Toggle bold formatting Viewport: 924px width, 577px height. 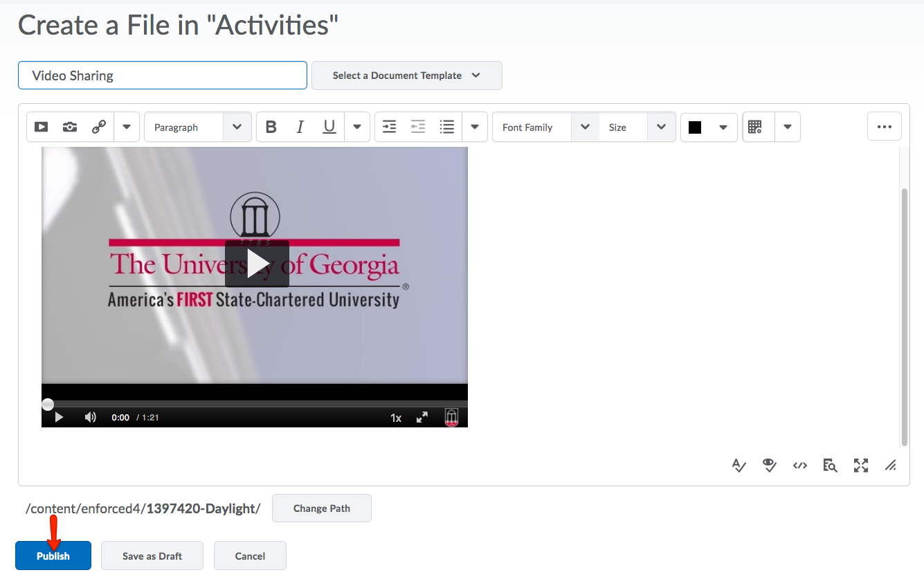click(271, 127)
